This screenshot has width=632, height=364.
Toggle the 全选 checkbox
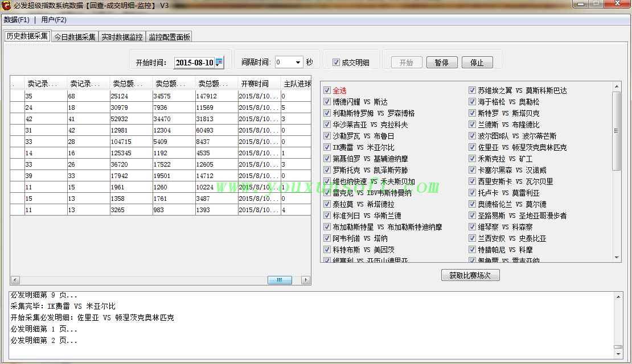327,90
